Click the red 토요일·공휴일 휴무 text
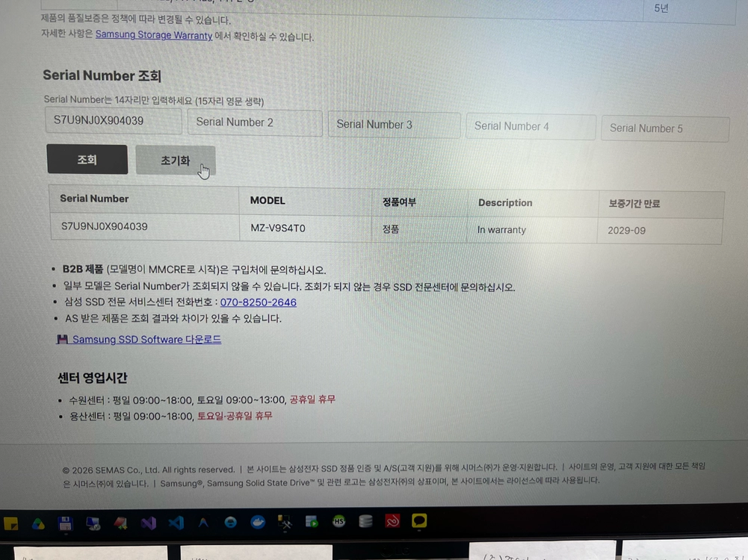This screenshot has width=748, height=560. pyautogui.click(x=235, y=416)
